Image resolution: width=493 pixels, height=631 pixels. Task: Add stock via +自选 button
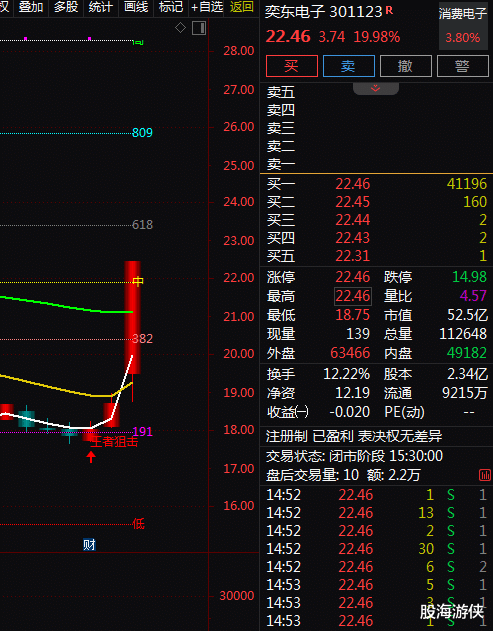pyautogui.click(x=207, y=7)
